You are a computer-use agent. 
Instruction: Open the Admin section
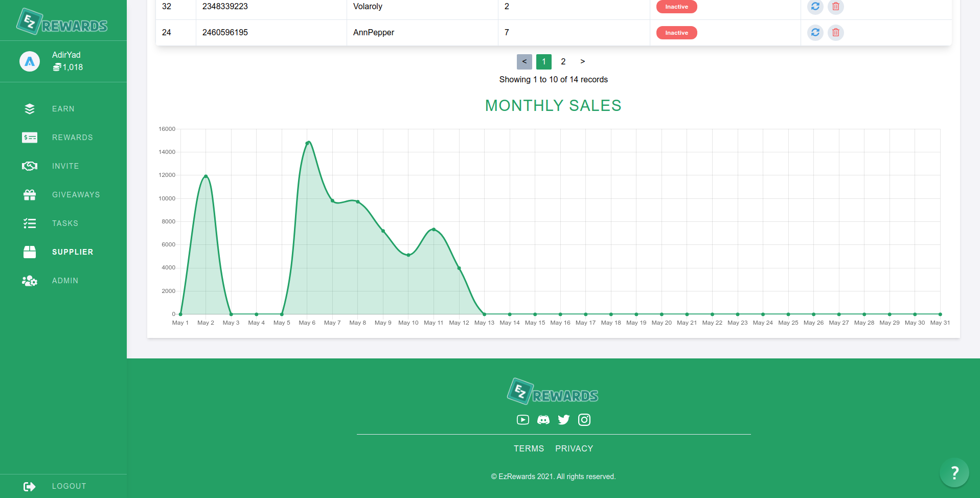[x=65, y=281]
